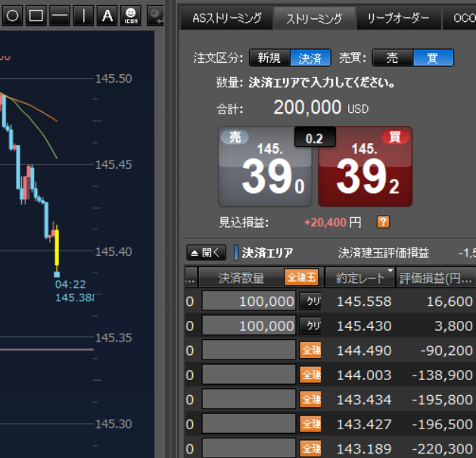The image size is (476, 458).
Task: Select the rectangle drawing tool
Action: coord(36,15)
